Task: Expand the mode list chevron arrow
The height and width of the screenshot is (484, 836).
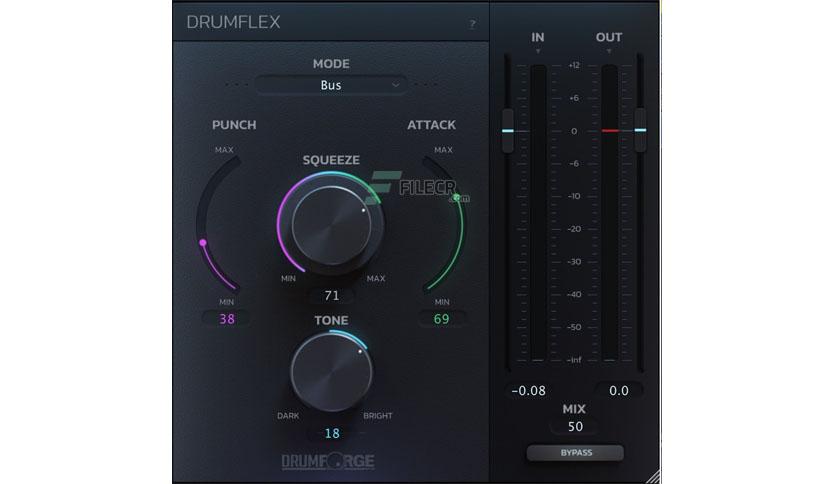Action: coord(396,85)
